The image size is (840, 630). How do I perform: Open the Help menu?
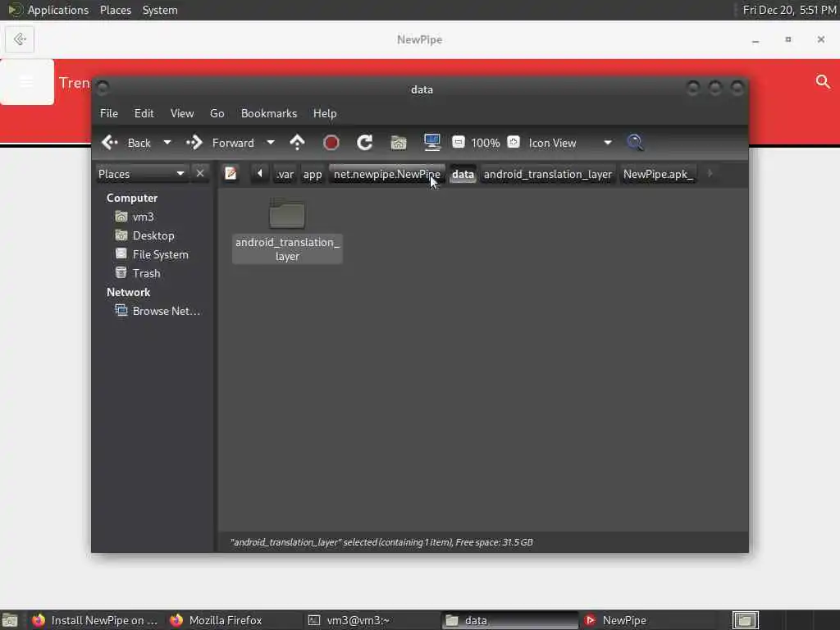coord(325,113)
